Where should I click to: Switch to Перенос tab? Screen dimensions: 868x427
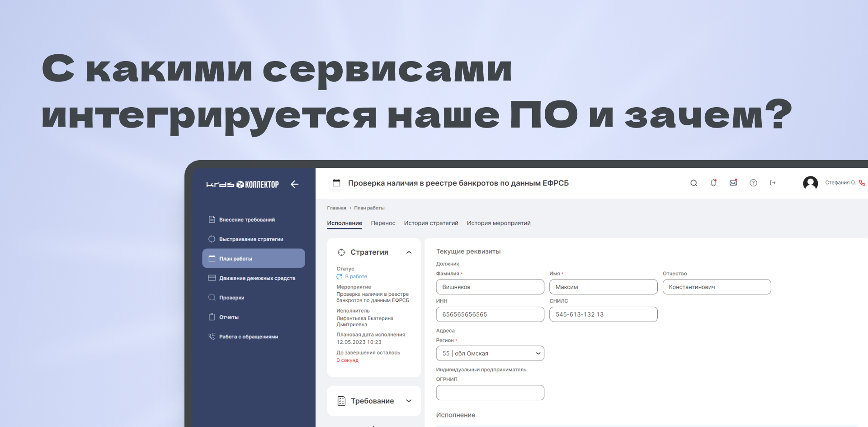click(383, 223)
